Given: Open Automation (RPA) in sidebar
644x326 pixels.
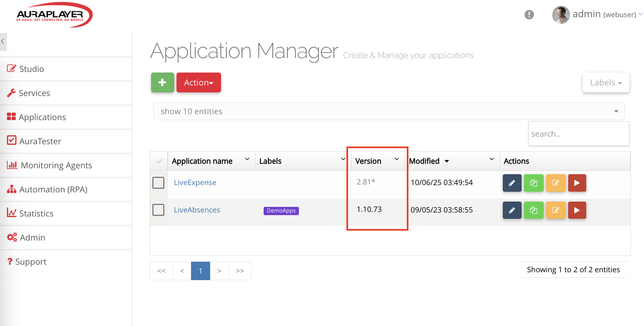Looking at the screenshot, I should [x=66, y=189].
